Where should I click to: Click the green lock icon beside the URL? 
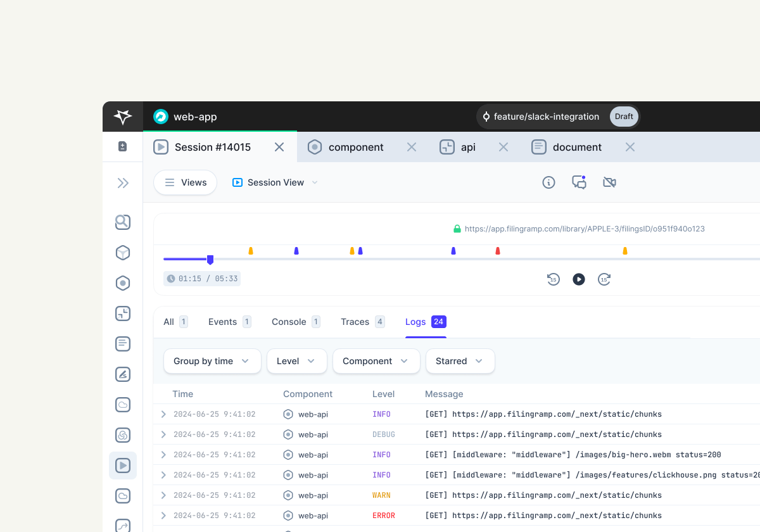click(457, 229)
